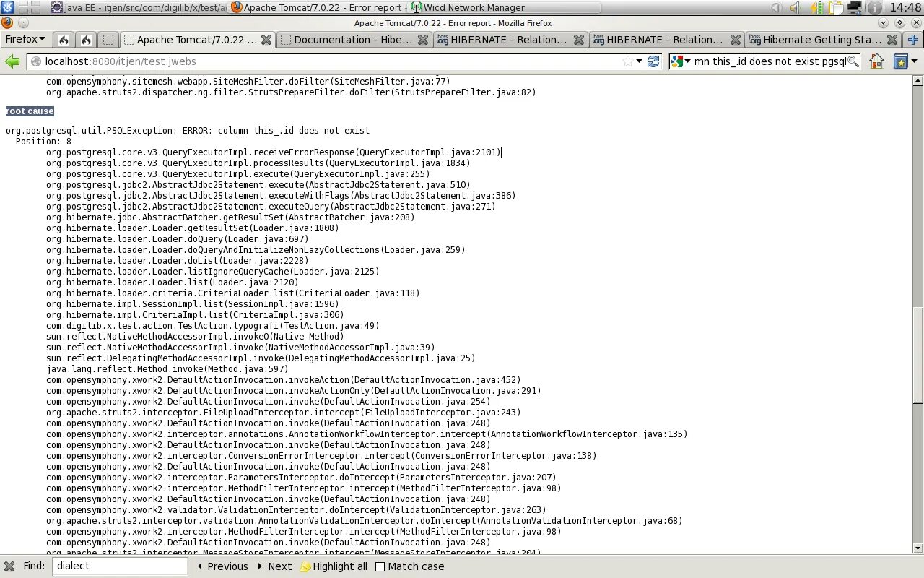Open the KDE application launcher
Screen dimensions: 924x578
point(8,8)
